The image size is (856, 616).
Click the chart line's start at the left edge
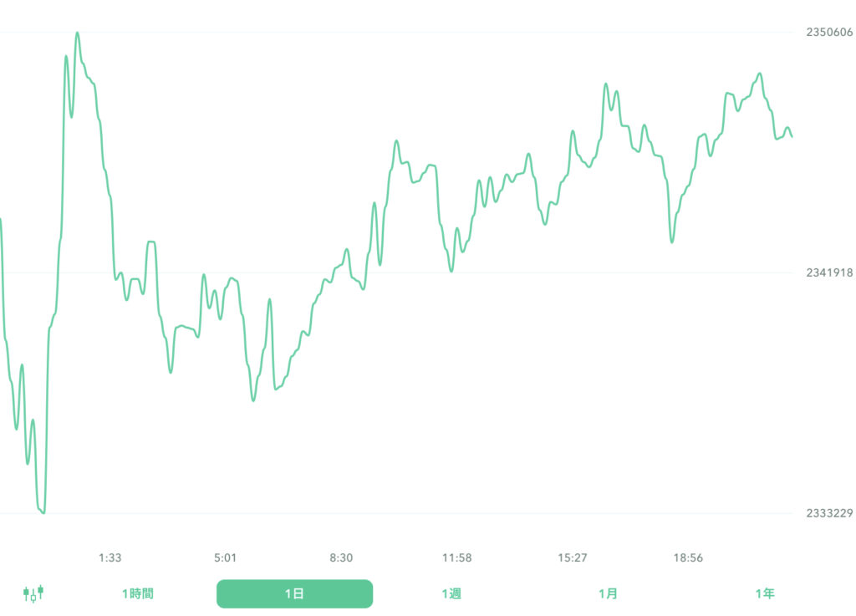[1, 220]
